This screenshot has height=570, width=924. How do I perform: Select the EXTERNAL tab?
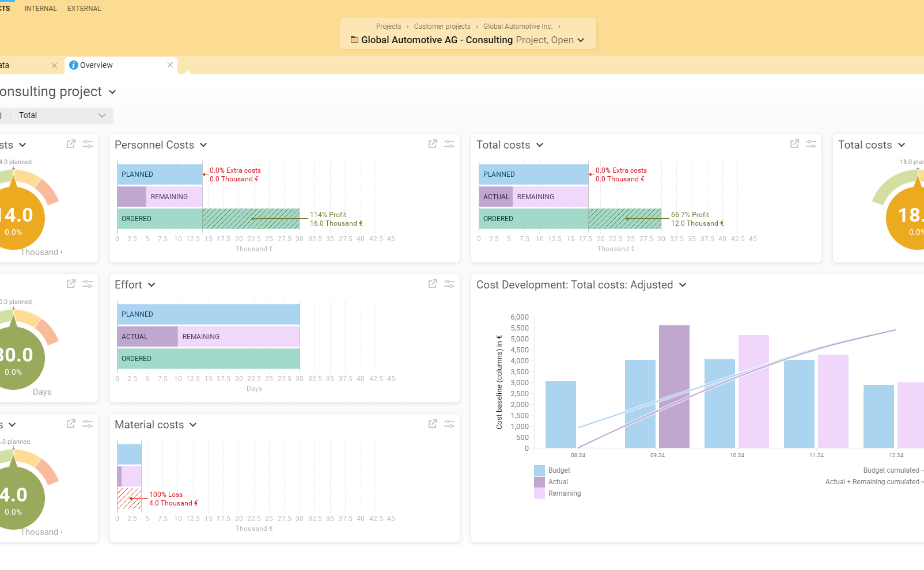[x=84, y=8]
